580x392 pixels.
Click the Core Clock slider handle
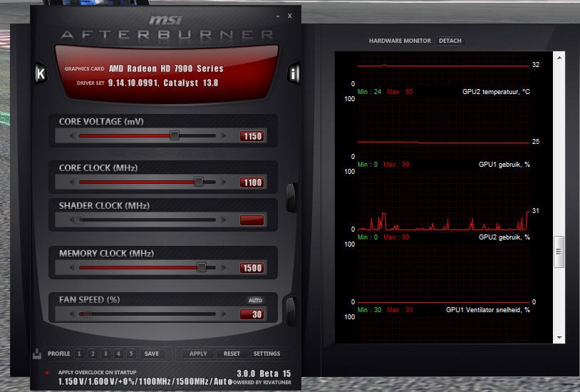[199, 182]
